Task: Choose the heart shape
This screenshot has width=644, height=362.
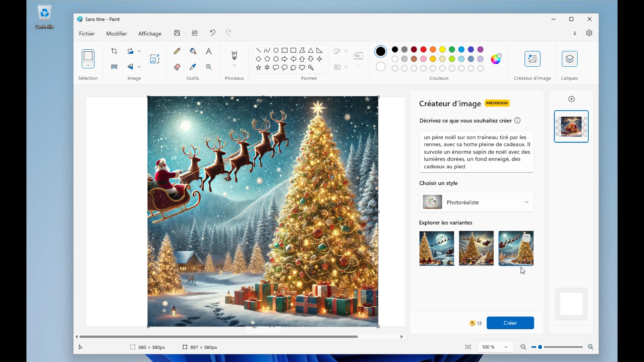Action: (x=302, y=68)
